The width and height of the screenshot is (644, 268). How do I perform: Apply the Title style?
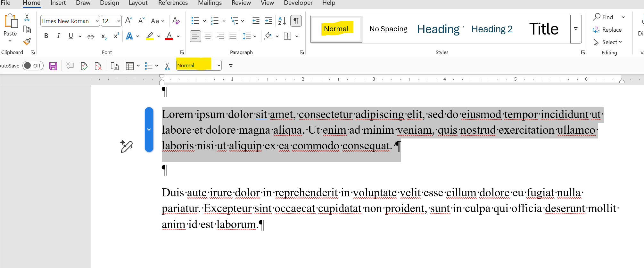[544, 29]
